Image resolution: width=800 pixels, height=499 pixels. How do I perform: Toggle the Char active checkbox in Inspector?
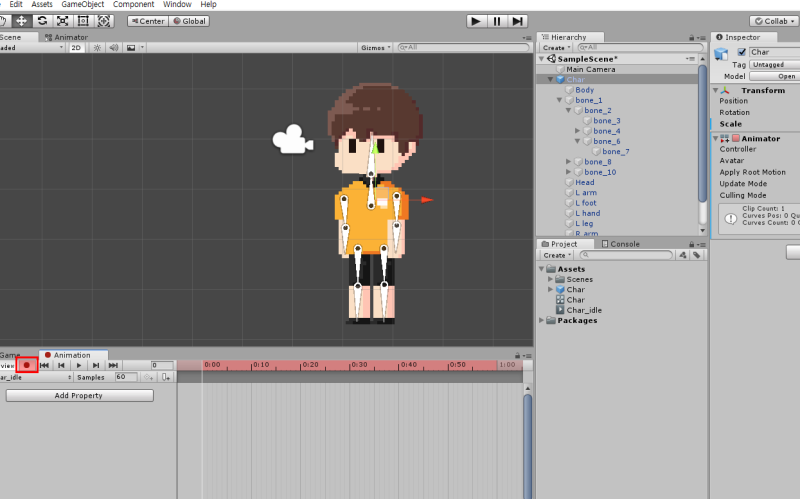click(742, 52)
